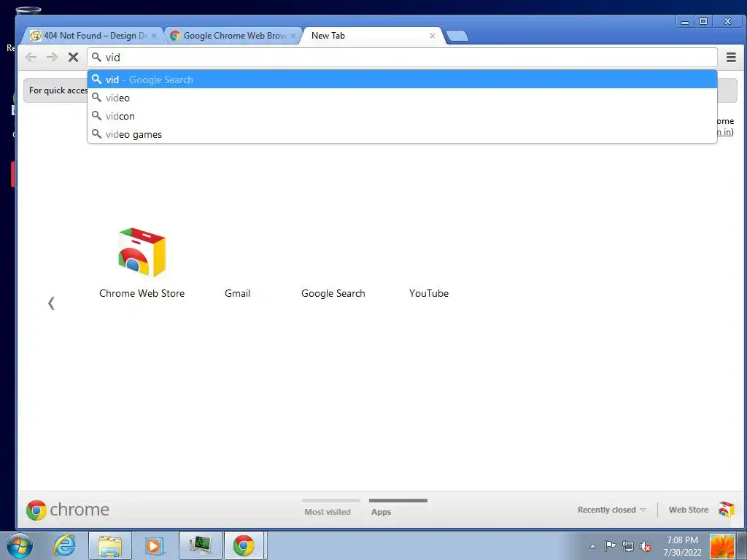Image resolution: width=747 pixels, height=560 pixels.
Task: Open Windows Media Player from taskbar
Action: point(155,545)
